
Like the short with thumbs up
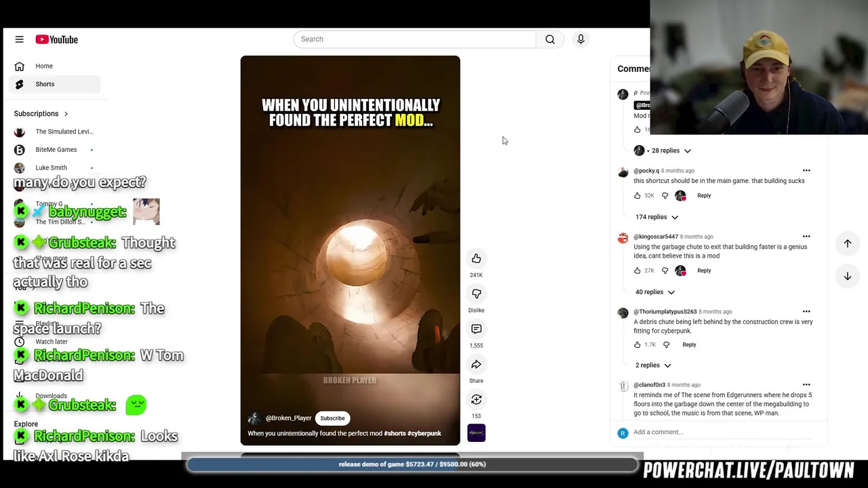pos(476,258)
